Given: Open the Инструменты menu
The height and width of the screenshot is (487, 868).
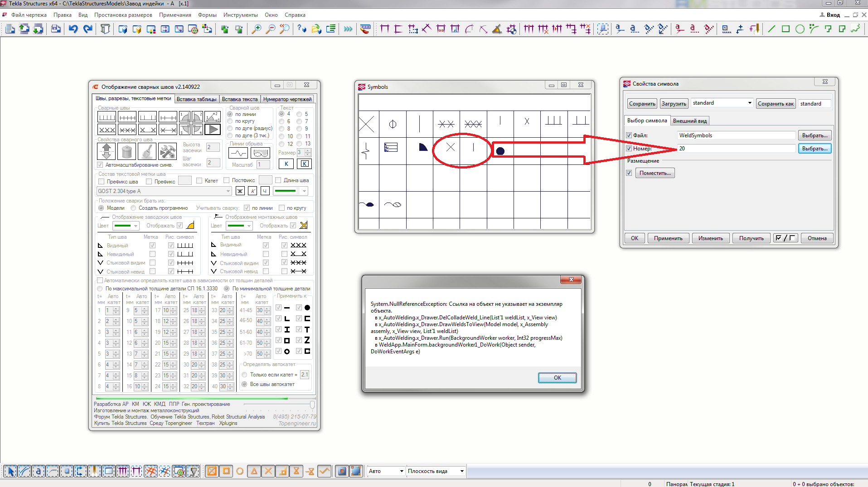Looking at the screenshot, I should (240, 15).
